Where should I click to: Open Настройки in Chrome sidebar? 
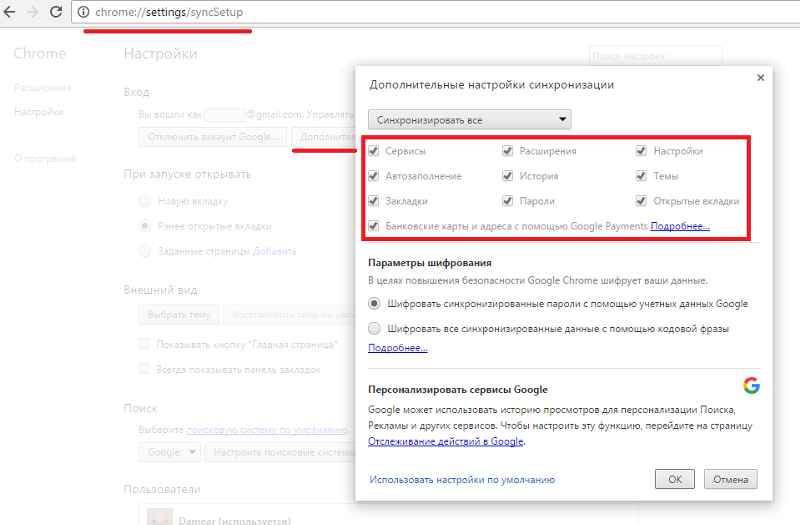coord(39,112)
